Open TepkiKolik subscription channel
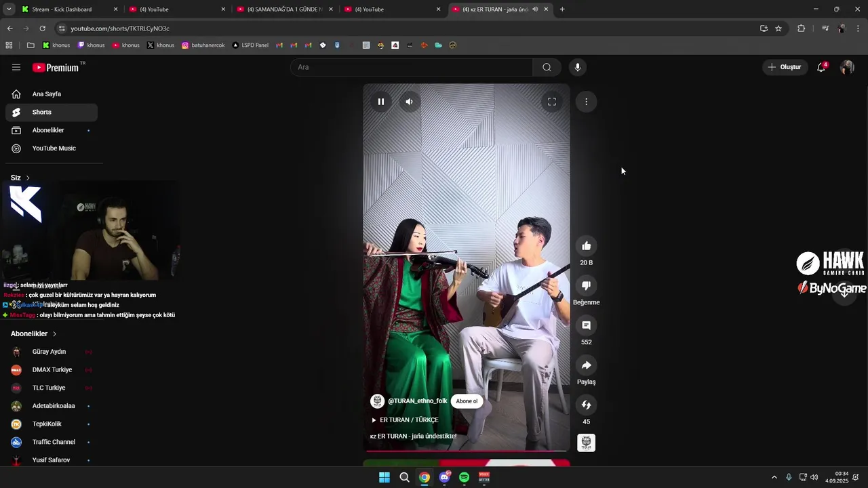Image resolution: width=868 pixels, height=488 pixels. click(52, 424)
